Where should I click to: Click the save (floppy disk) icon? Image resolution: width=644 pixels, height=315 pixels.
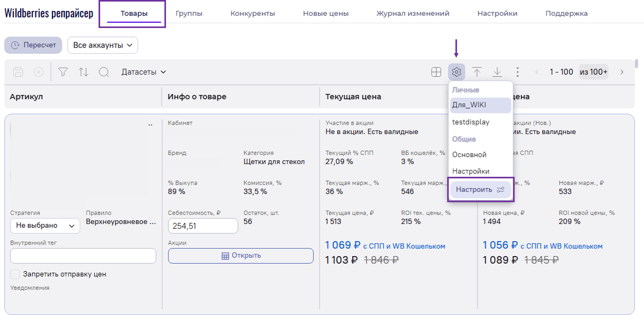point(18,72)
